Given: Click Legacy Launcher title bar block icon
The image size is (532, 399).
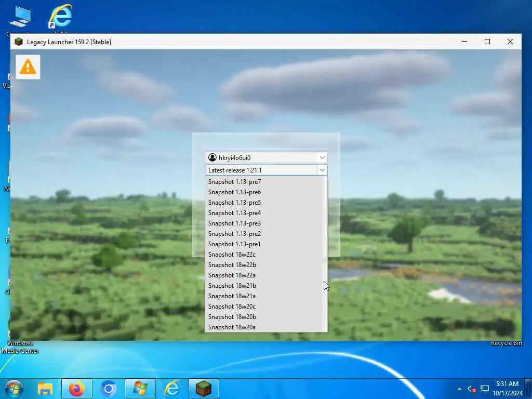Looking at the screenshot, I should 19,42.
